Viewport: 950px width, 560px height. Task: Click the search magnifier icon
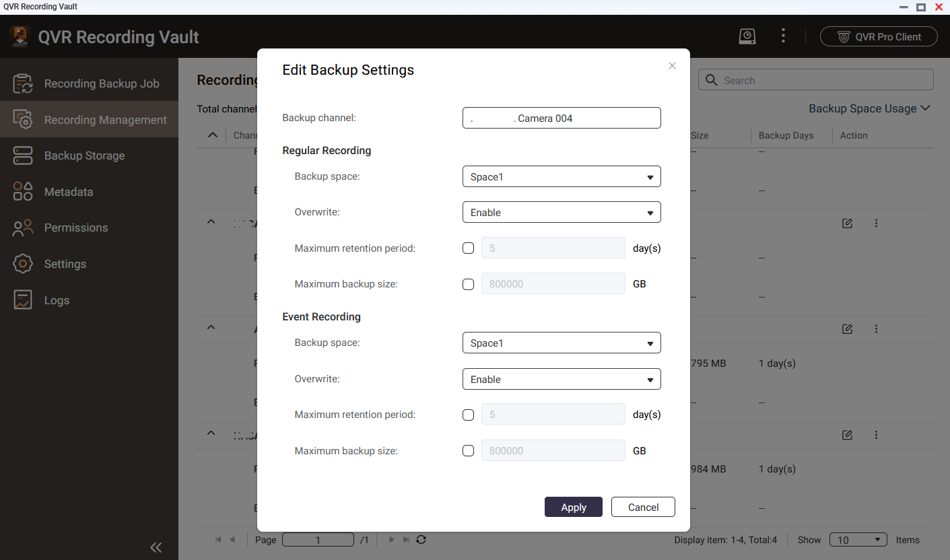(712, 80)
